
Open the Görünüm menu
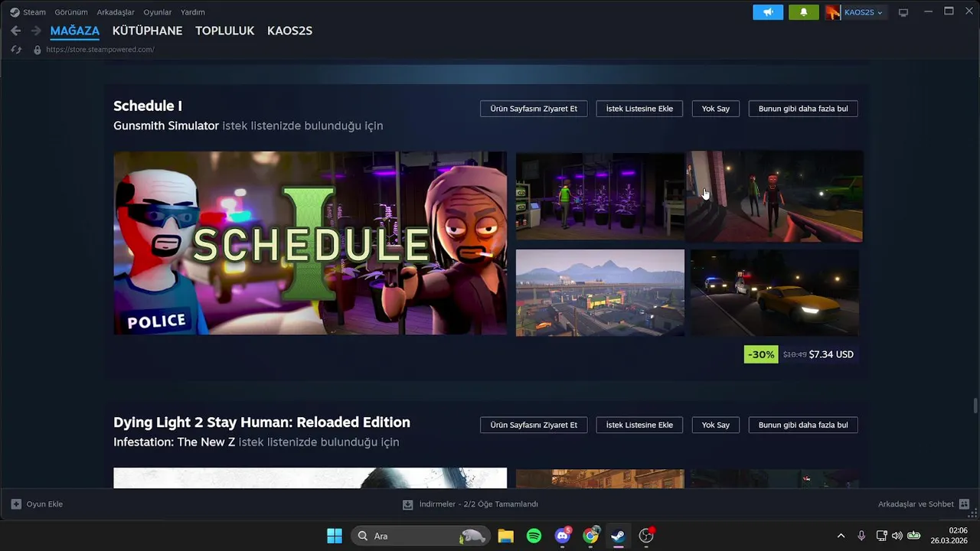[71, 12]
